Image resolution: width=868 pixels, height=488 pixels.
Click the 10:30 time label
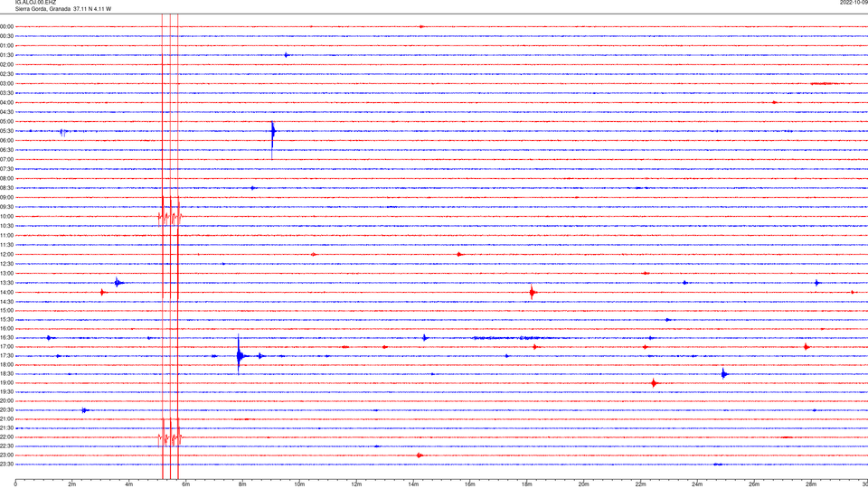coord(7,226)
